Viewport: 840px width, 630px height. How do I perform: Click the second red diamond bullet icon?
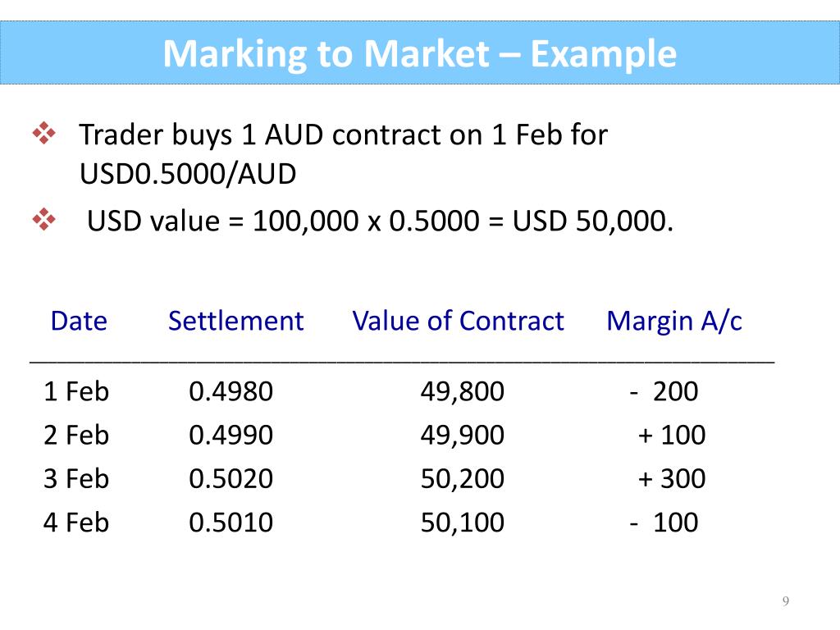[x=44, y=220]
